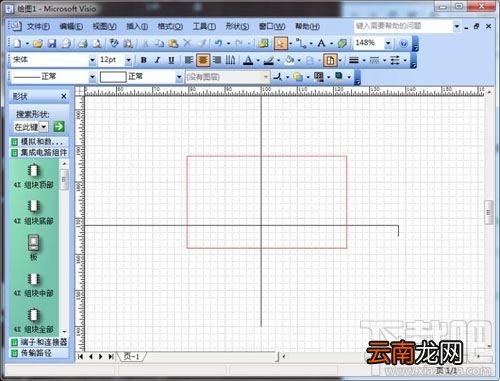Toggle center text alignment
The image size is (500, 381).
[x=203, y=60]
